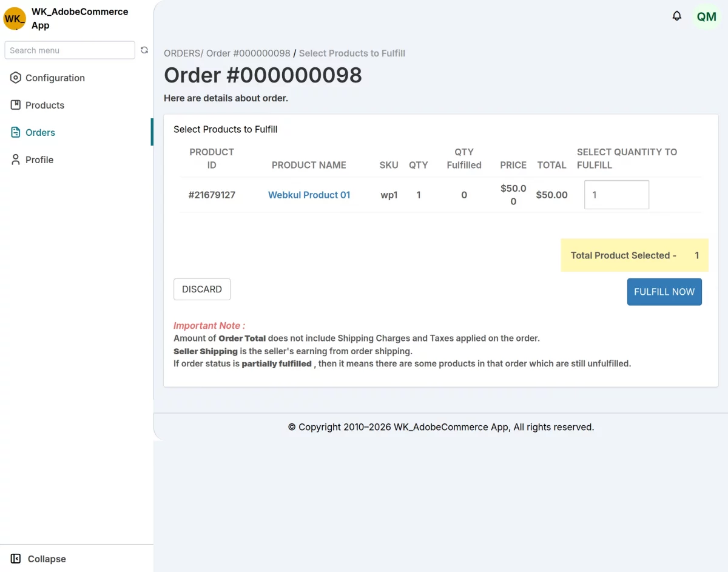Click the Collapse sidebar panel icon
728x572 pixels.
16,559
